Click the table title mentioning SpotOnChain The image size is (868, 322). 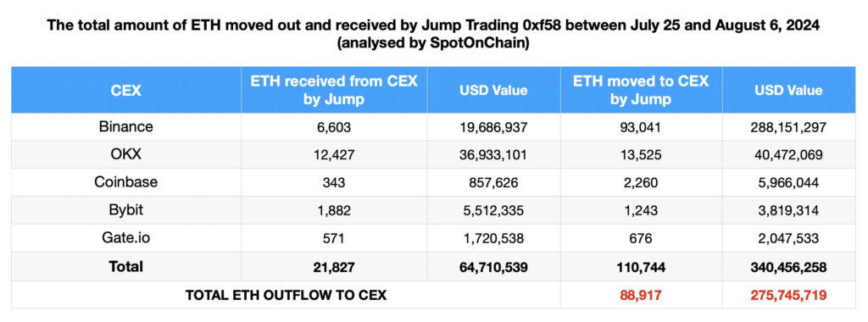pos(433,34)
